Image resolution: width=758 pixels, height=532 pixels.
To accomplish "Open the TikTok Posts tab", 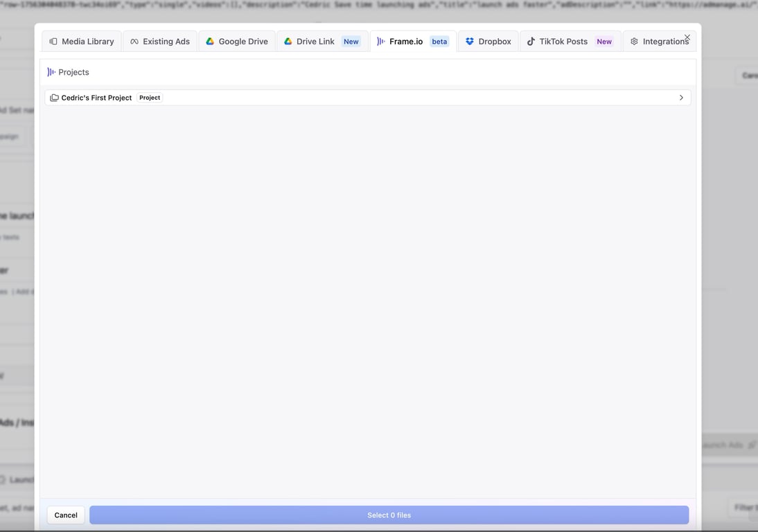I will tap(570, 42).
